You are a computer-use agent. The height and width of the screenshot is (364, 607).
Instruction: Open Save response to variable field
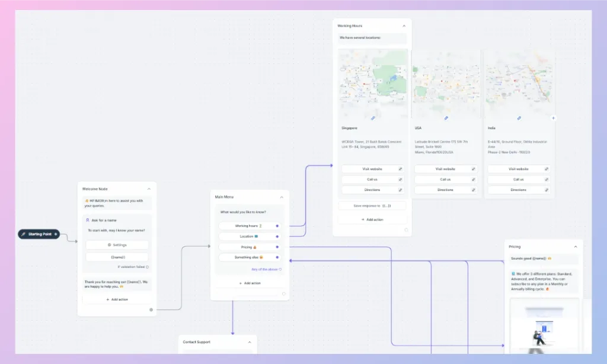pyautogui.click(x=372, y=206)
